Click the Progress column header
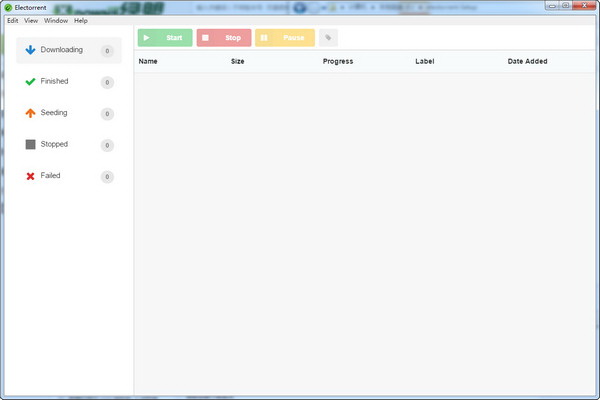This screenshot has width=600, height=400. point(339,61)
